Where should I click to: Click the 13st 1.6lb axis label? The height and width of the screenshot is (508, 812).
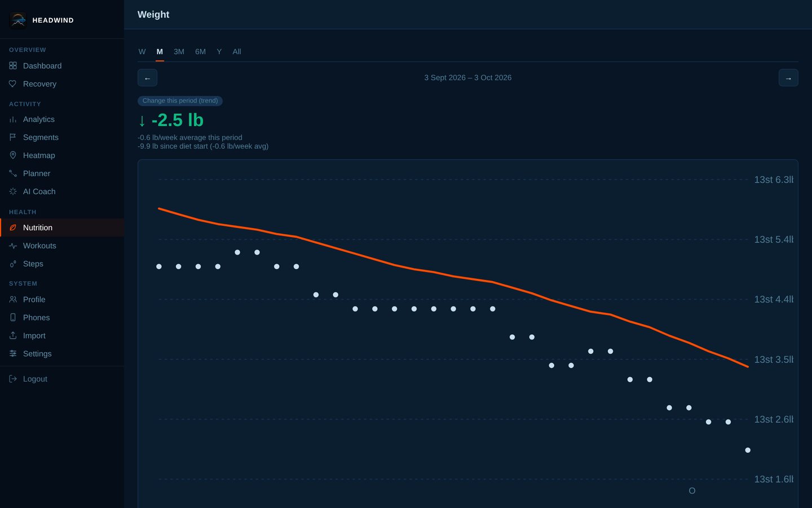pos(774,479)
